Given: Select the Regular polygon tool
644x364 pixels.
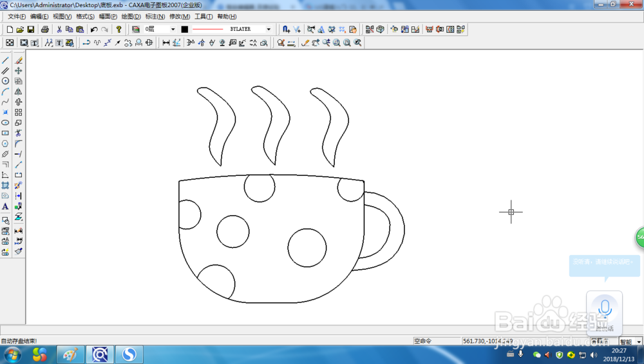Looking at the screenshot, I should click(x=5, y=144).
